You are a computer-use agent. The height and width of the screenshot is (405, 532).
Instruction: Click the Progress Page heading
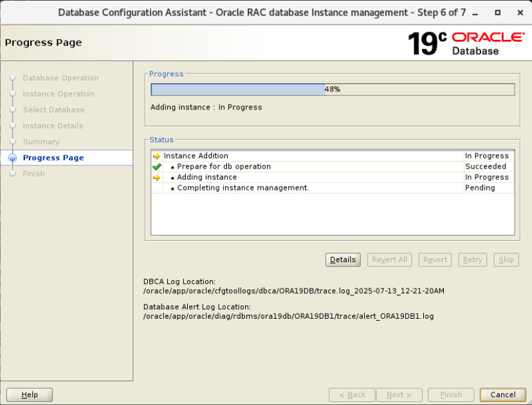pyautogui.click(x=44, y=42)
